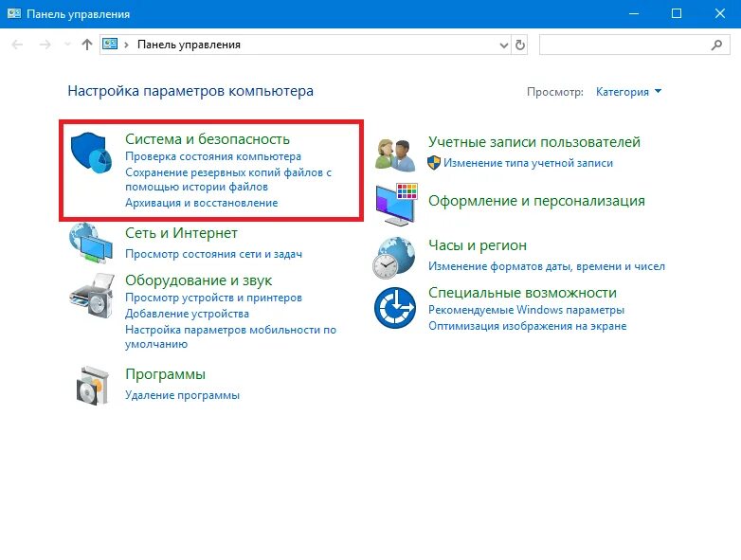The image size is (741, 560).
Task: Click the Forward arrow in navigation bar
Action: 45,45
